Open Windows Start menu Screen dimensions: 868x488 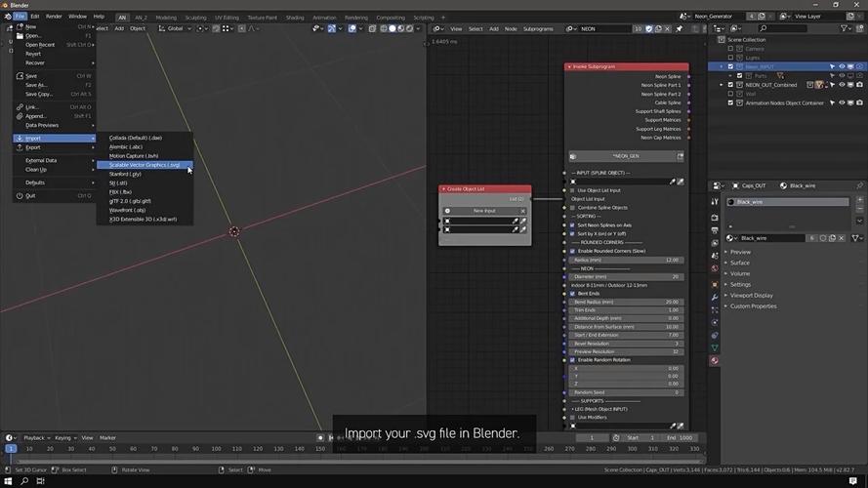8,481
